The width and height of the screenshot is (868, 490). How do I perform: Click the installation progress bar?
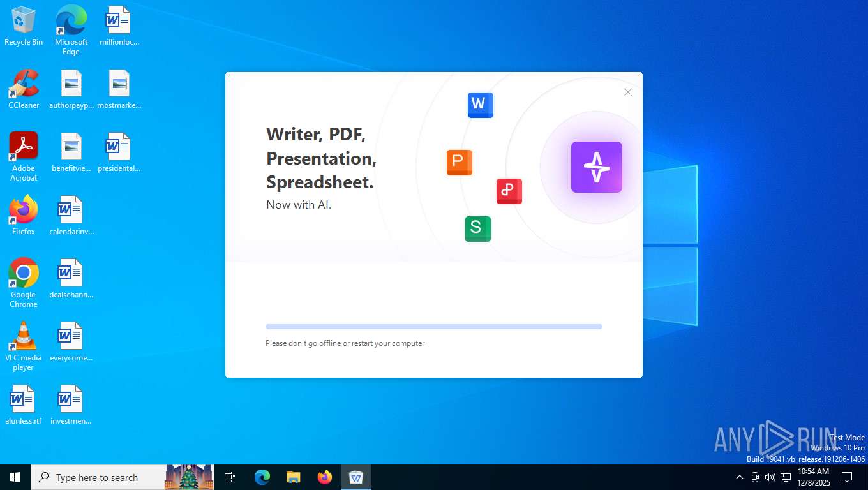pyautogui.click(x=434, y=327)
